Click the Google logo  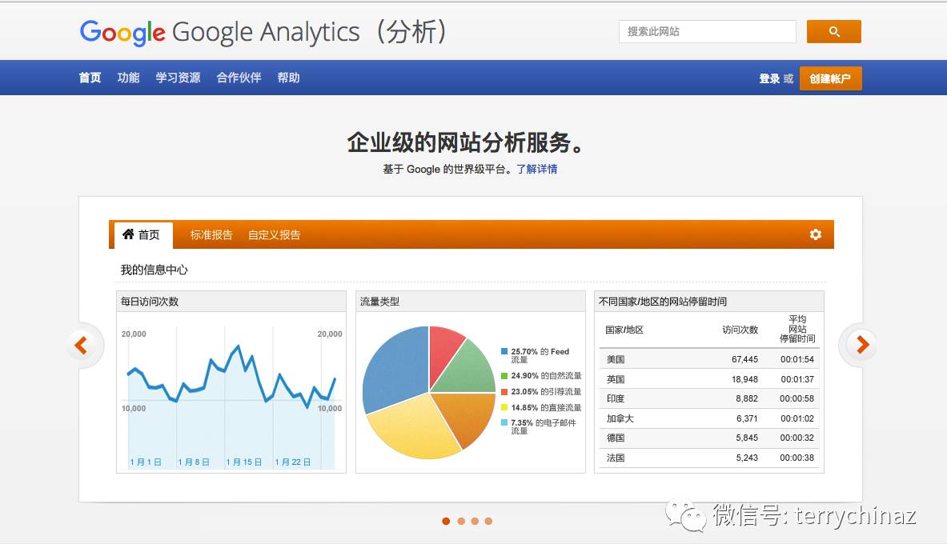[x=122, y=32]
